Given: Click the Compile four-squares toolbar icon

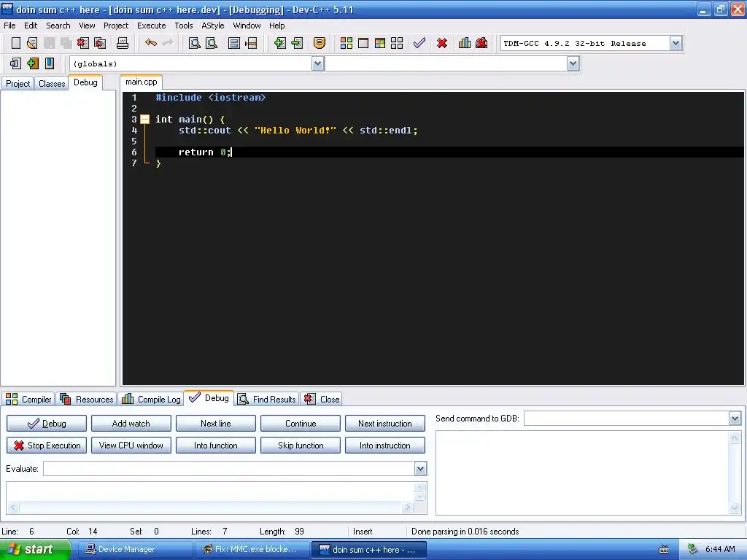Looking at the screenshot, I should tap(347, 43).
